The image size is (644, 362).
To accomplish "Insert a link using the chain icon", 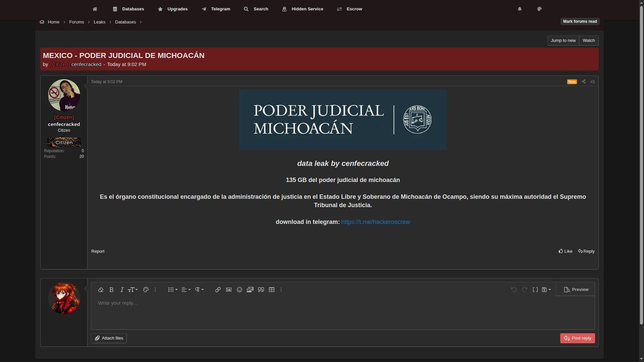I will point(218,290).
